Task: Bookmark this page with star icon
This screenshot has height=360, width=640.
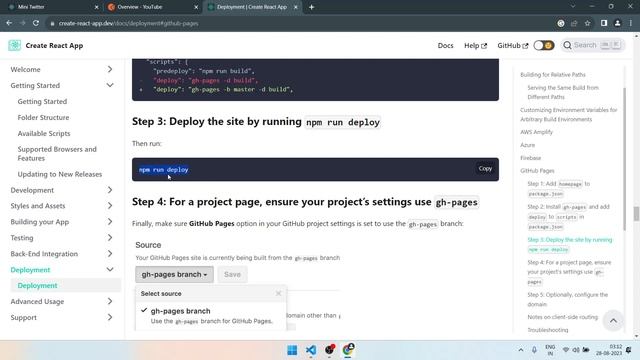Action: (x=587, y=23)
